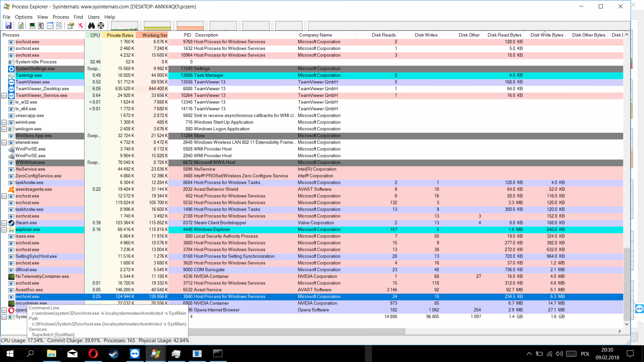Open the Process menu
Viewport: 644px width, 362px height.
tap(61, 17)
